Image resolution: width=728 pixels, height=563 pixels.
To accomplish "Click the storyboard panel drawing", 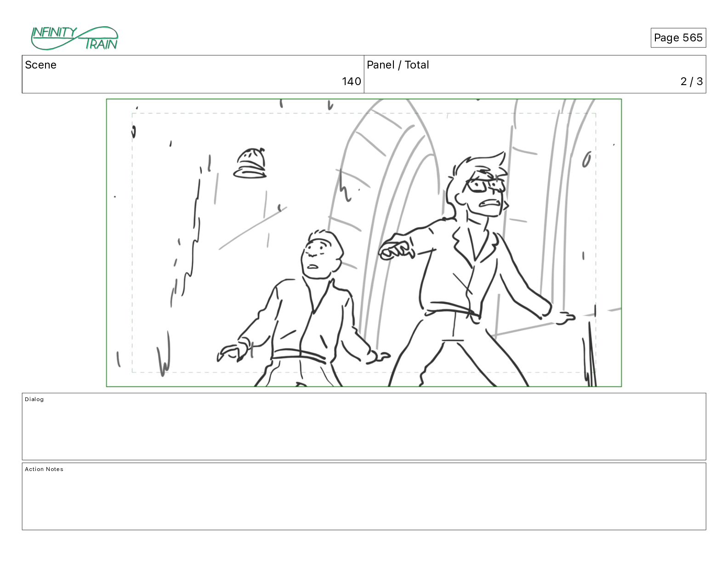I will pos(364,243).
